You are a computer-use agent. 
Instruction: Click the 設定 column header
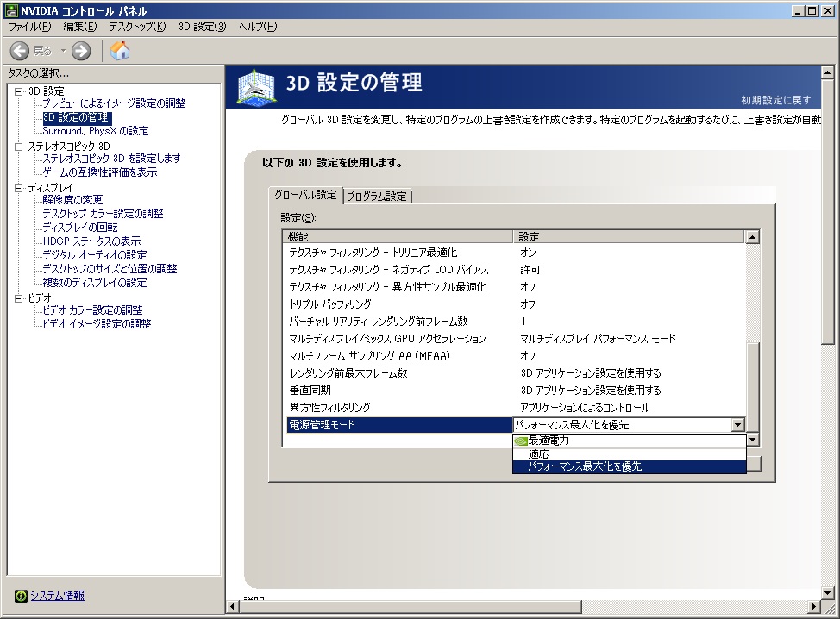pyautogui.click(x=629, y=237)
